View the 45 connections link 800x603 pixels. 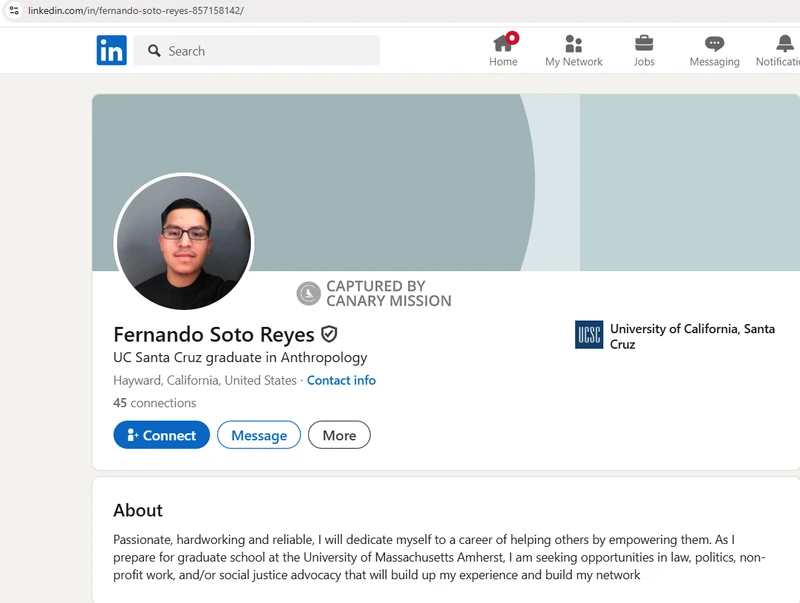155,403
